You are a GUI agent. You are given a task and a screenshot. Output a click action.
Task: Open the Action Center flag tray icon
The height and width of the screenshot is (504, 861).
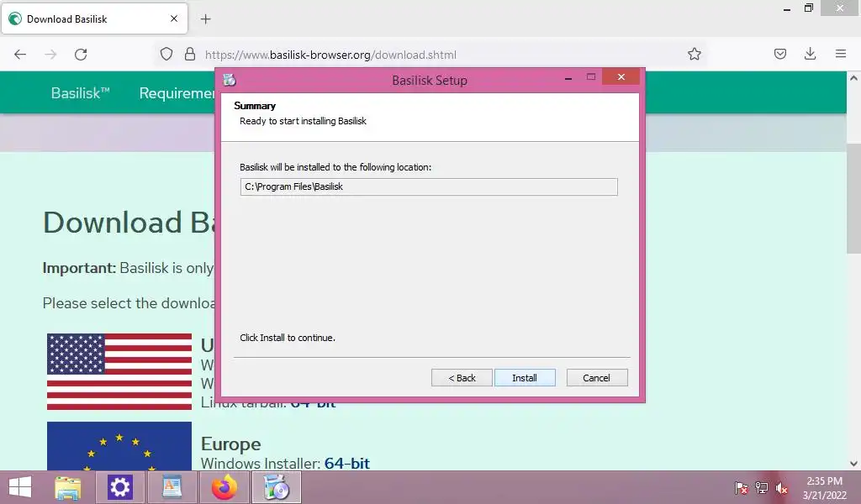741,488
